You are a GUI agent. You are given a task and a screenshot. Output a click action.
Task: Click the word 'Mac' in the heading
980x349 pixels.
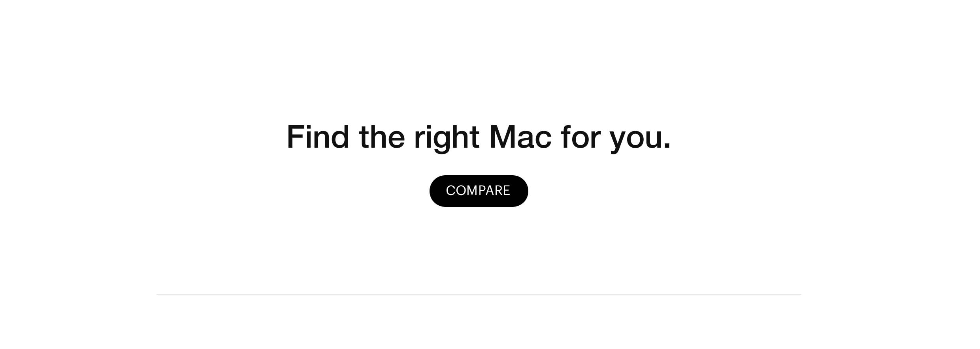point(520,137)
